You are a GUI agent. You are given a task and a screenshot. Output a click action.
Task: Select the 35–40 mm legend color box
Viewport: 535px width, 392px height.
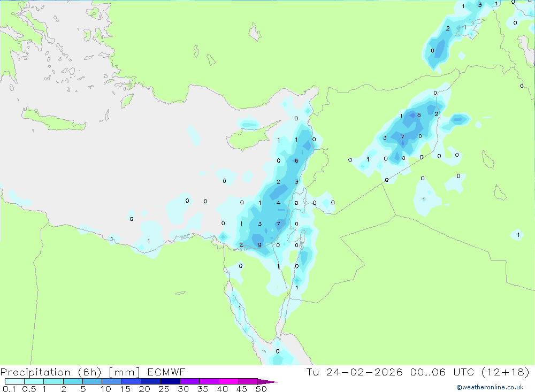[x=209, y=381]
